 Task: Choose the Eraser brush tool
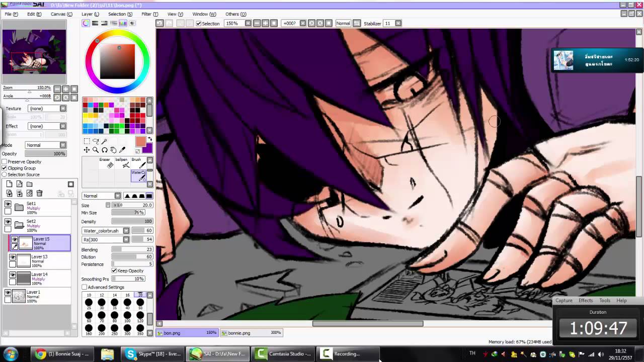[x=106, y=163]
